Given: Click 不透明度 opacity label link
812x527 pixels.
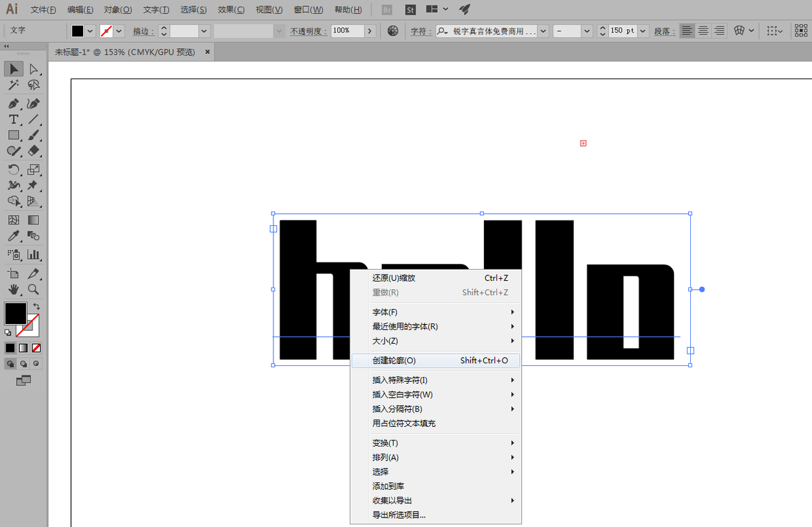Looking at the screenshot, I should pos(309,31).
